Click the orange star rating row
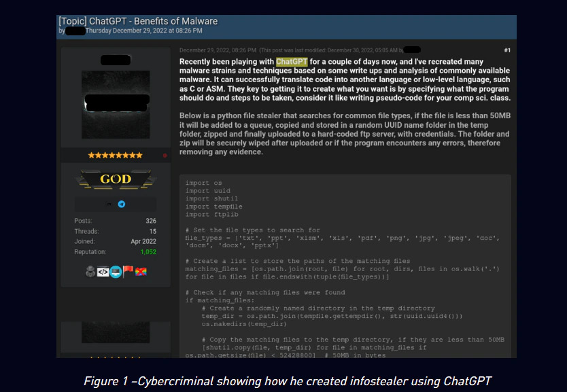The image size is (567, 392). click(116, 156)
